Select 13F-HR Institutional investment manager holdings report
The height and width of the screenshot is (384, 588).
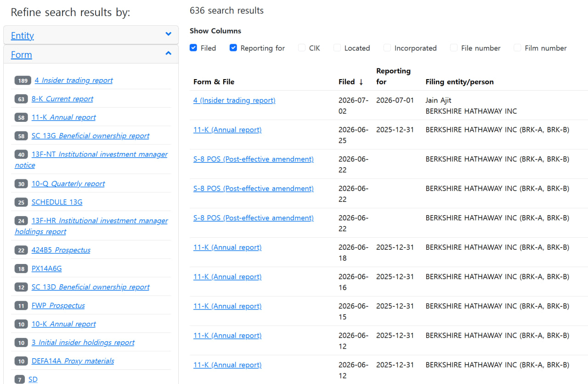91,226
